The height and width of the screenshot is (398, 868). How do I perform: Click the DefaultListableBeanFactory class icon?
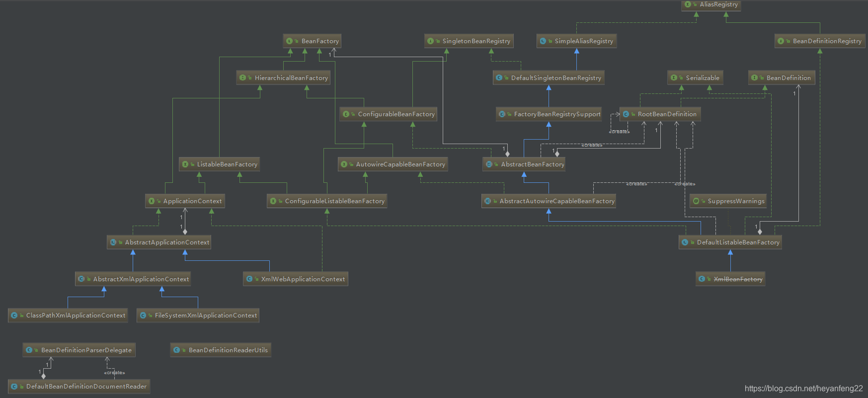coord(685,242)
